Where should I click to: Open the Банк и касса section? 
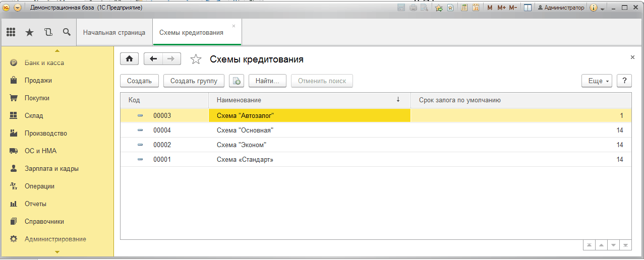point(57,63)
